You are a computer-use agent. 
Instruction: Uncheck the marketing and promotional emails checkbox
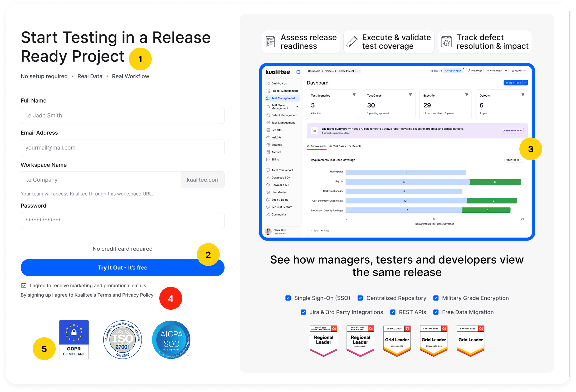click(x=24, y=286)
